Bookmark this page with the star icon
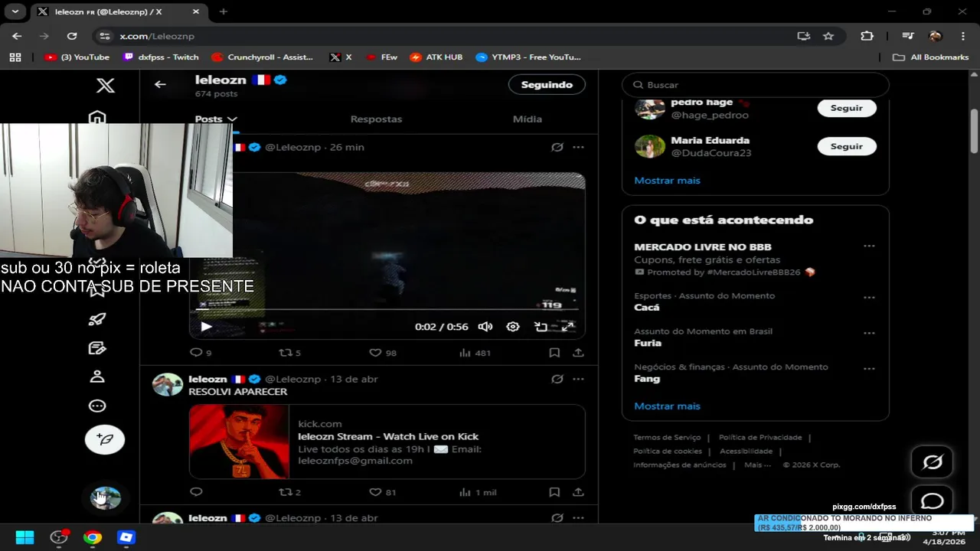The image size is (980, 551). click(828, 36)
